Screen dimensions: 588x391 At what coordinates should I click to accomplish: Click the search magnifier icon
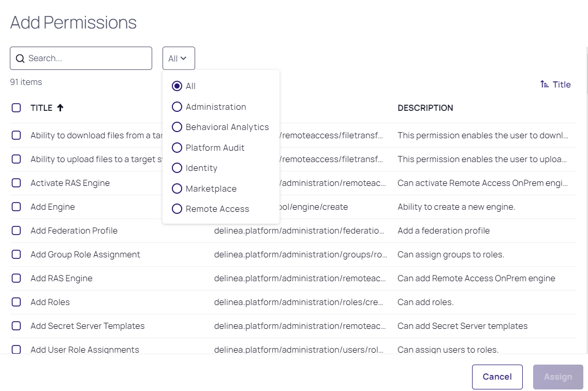tap(20, 59)
